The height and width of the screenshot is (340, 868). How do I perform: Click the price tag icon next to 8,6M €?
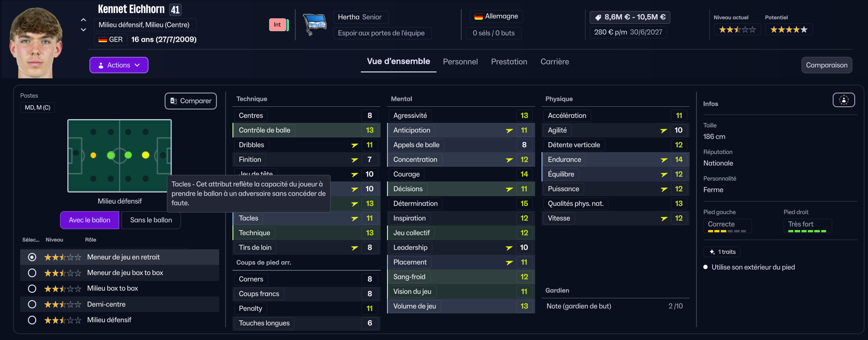[x=598, y=17]
